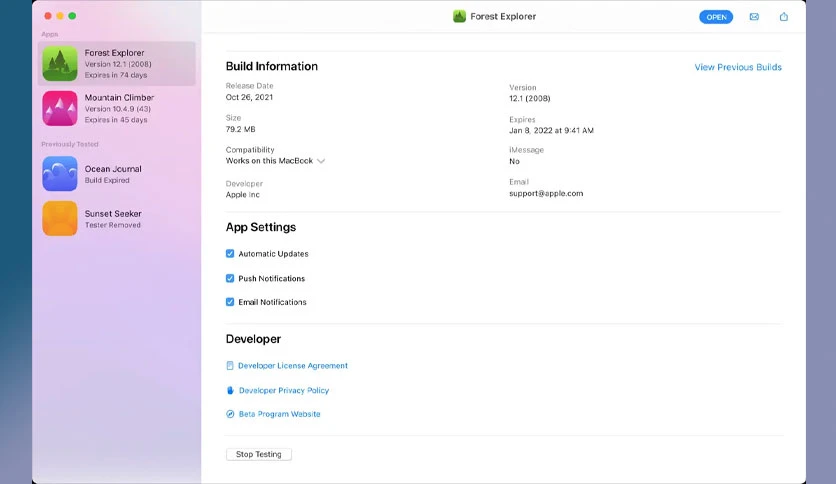Visit the Beta Program Website link
The width and height of the screenshot is (836, 484).
(x=279, y=414)
